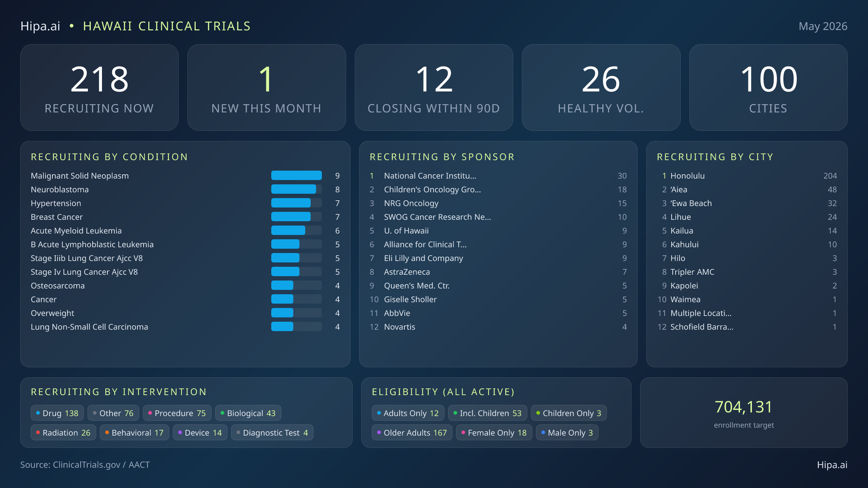868x488 pixels.
Task: Click the Diagnostic Test 4 chip
Action: coord(272,433)
